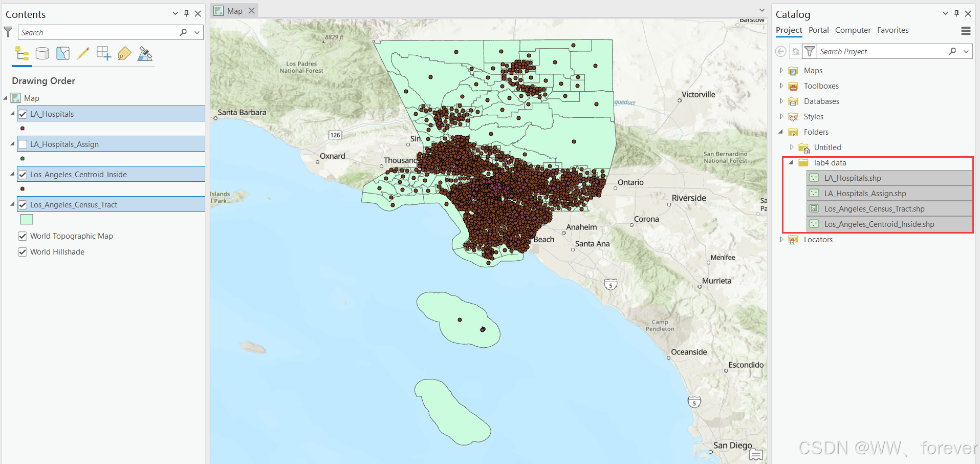Screen dimensions: 980x464
Task: Open the Catalog pane hamburger menu
Action: click(x=966, y=31)
